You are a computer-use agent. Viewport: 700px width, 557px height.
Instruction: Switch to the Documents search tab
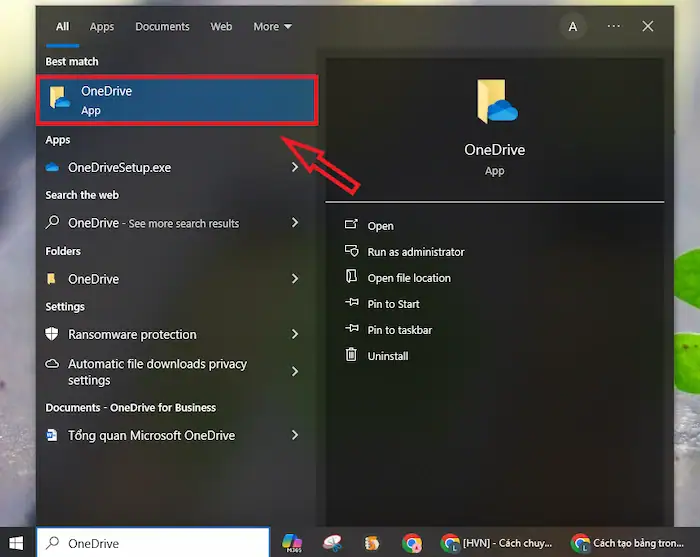click(162, 27)
